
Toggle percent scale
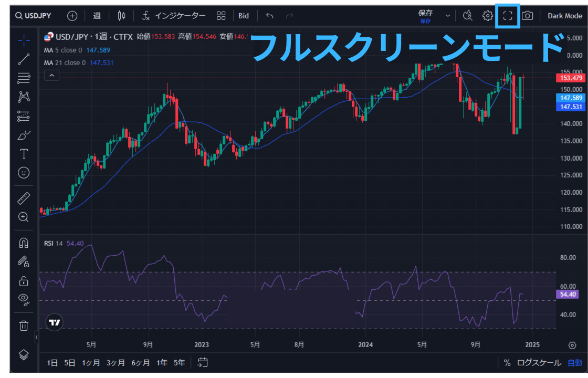tap(507, 363)
